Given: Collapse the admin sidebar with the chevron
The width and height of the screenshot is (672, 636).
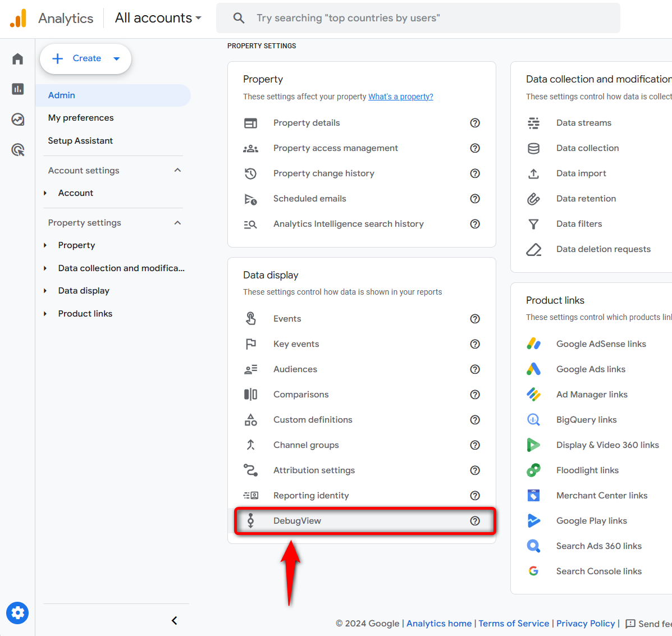Looking at the screenshot, I should [175, 621].
